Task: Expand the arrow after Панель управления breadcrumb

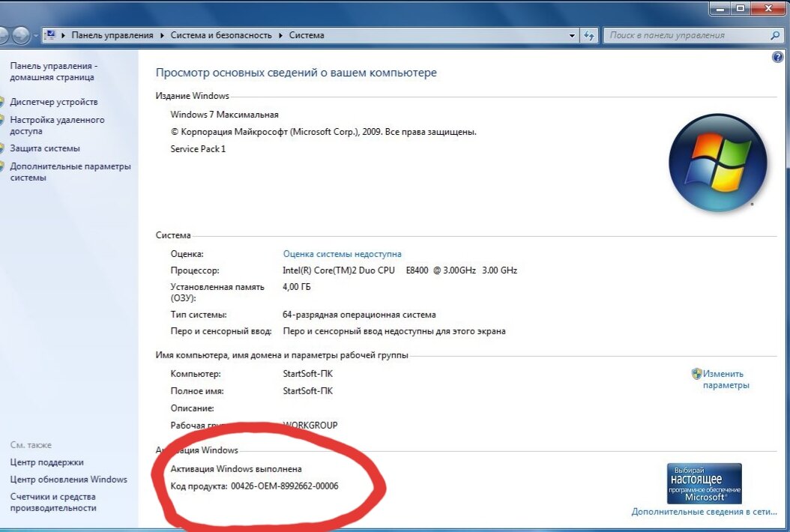Action: pyautogui.click(x=162, y=35)
